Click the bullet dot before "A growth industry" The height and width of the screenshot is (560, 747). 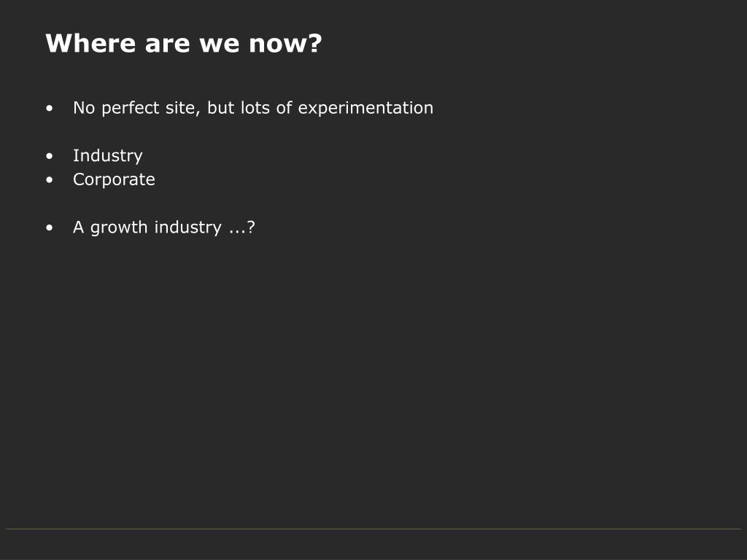(x=50, y=228)
